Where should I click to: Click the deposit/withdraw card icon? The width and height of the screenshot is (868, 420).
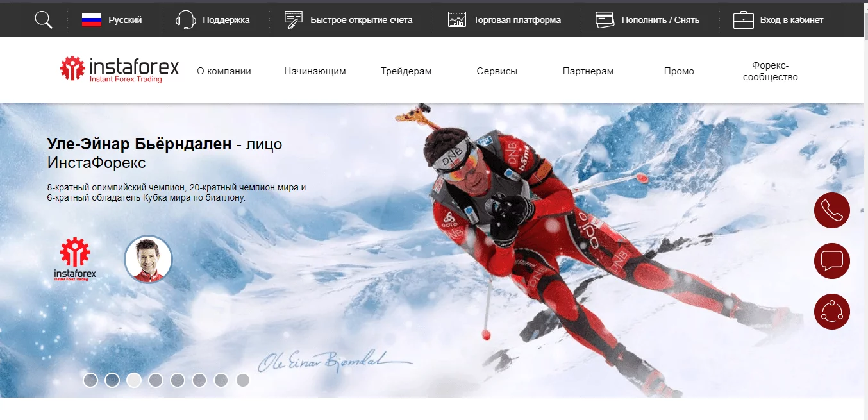pyautogui.click(x=605, y=20)
